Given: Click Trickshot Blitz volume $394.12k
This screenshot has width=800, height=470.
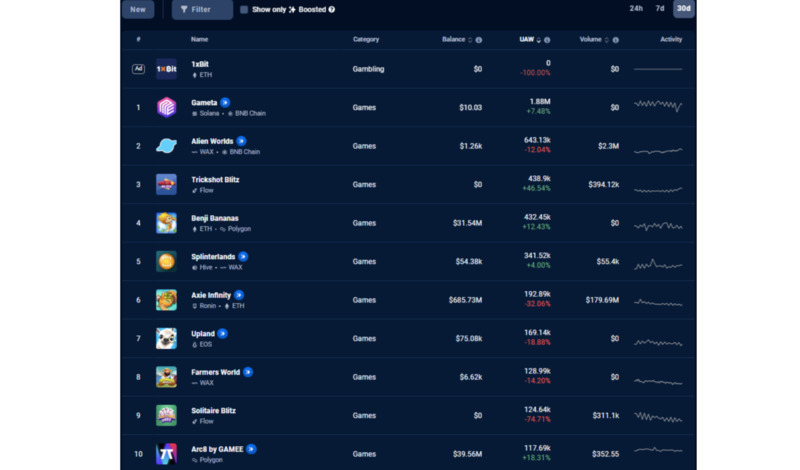Looking at the screenshot, I should [x=604, y=184].
